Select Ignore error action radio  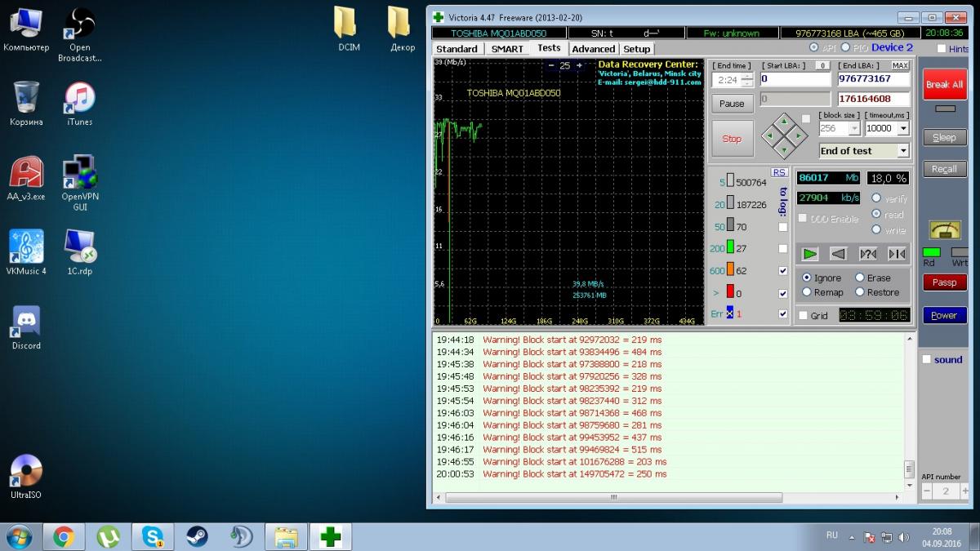click(807, 278)
